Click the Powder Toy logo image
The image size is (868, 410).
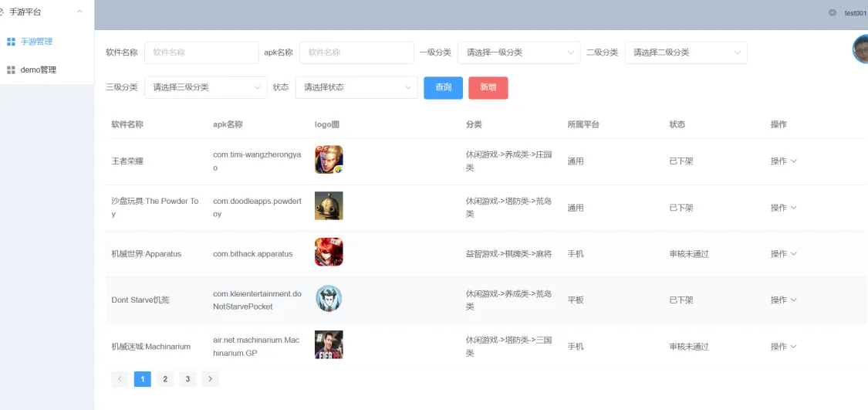click(x=329, y=206)
